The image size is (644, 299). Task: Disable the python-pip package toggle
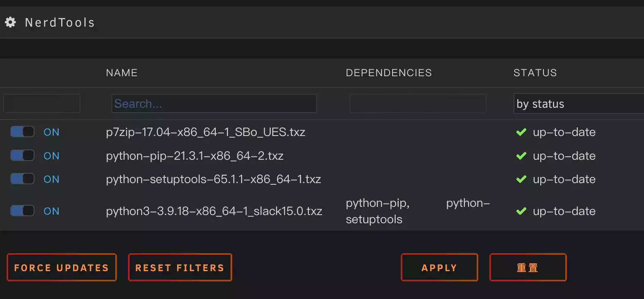tap(22, 156)
